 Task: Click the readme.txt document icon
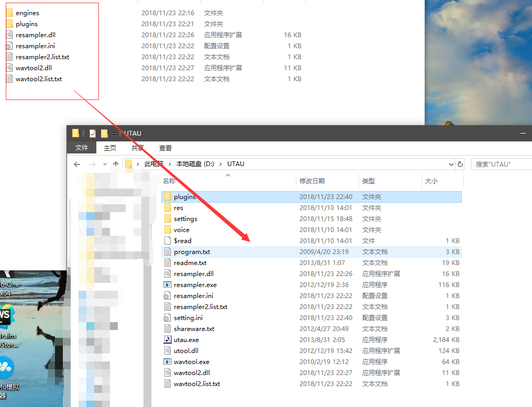(167, 263)
